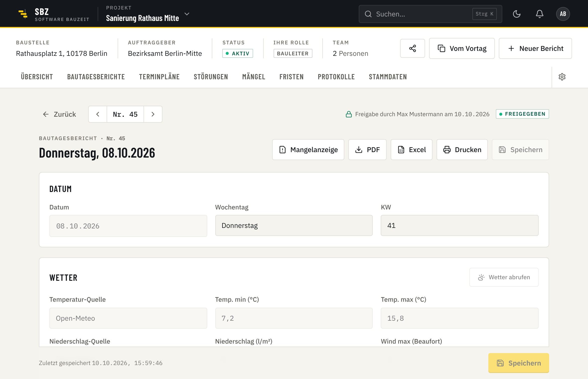
Task: Open the Protokolle tab
Action: pyautogui.click(x=336, y=77)
